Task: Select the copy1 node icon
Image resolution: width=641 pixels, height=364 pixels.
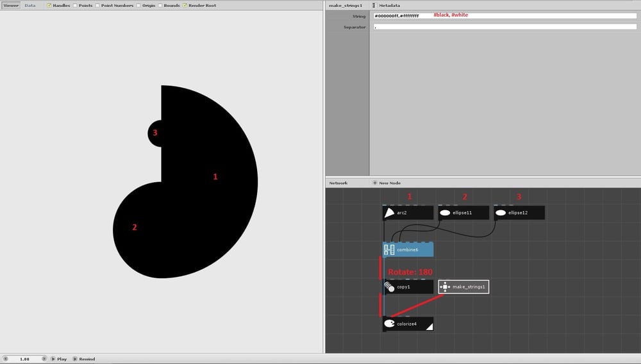Action: tap(389, 287)
